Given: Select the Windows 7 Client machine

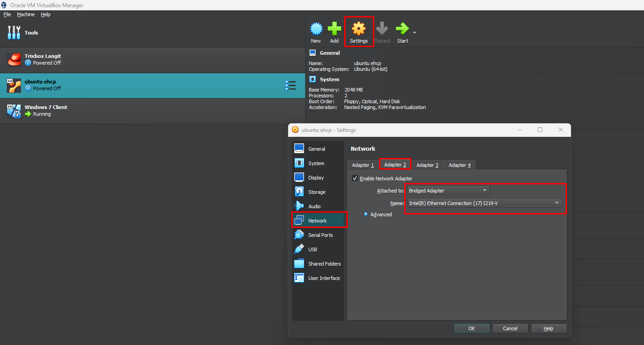Looking at the screenshot, I should pos(152,111).
